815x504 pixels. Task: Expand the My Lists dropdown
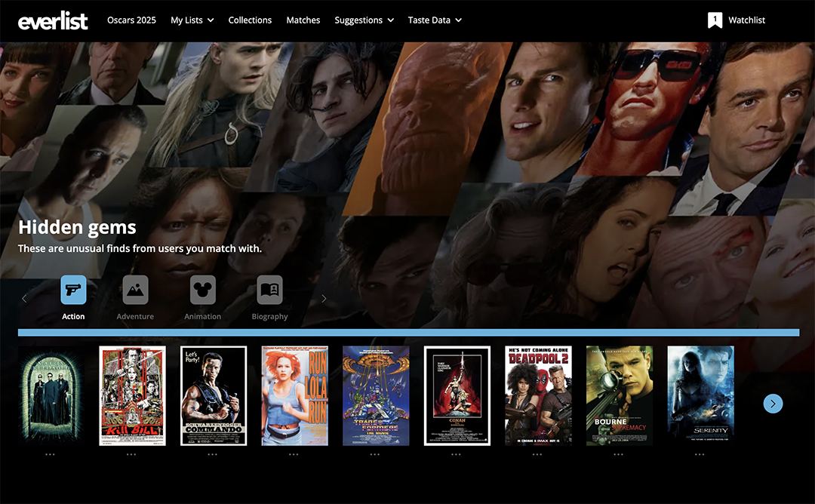pyautogui.click(x=192, y=20)
